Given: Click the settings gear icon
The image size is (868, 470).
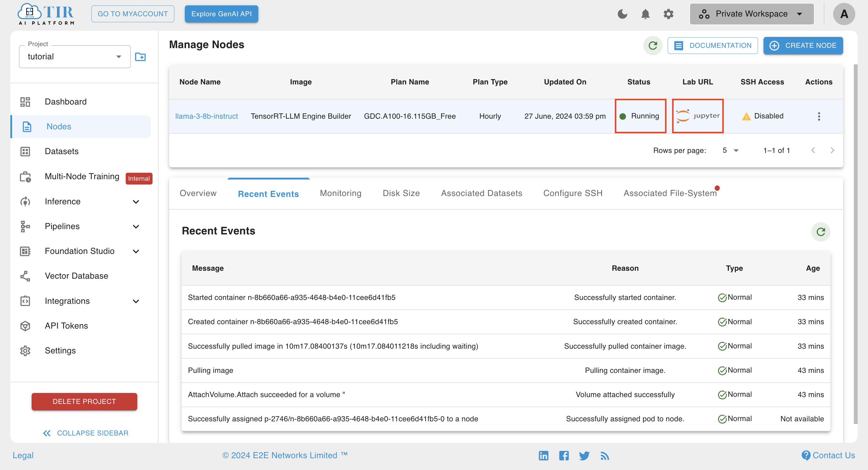Looking at the screenshot, I should pos(668,14).
